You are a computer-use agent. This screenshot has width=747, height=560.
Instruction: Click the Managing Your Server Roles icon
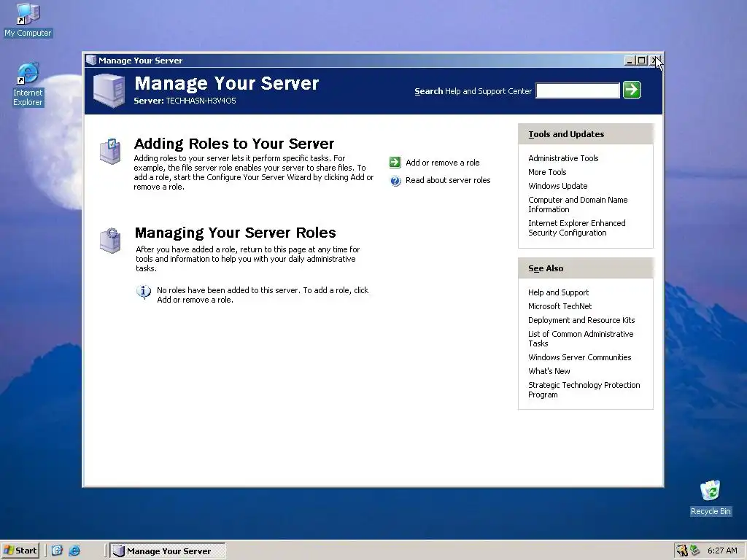pos(110,241)
